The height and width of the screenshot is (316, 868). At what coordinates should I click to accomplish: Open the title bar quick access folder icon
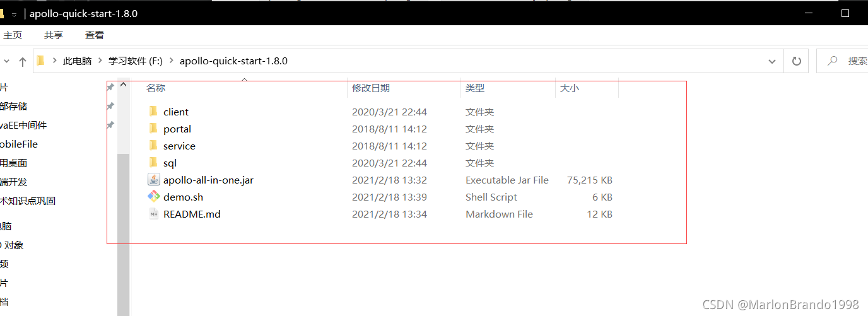tap(2, 13)
